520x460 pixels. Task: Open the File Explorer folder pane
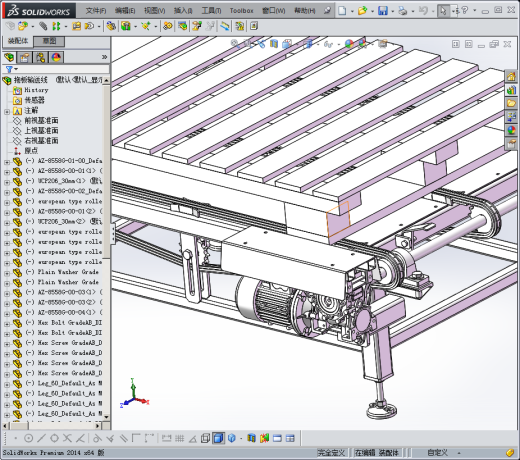click(x=511, y=103)
